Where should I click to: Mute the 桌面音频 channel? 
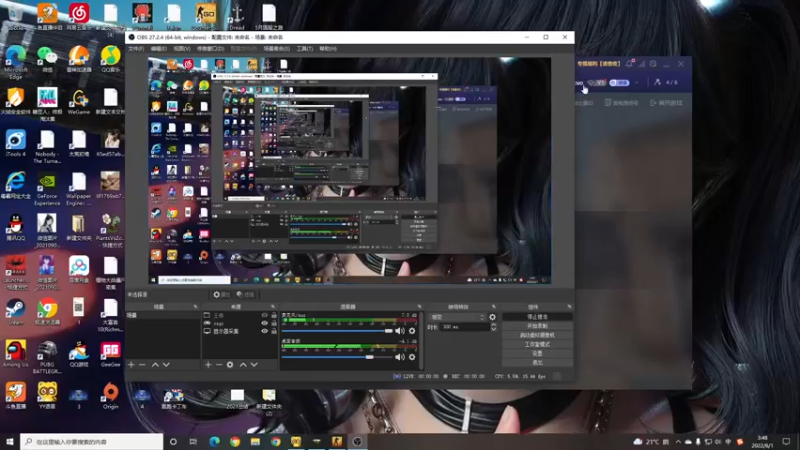pyautogui.click(x=399, y=357)
